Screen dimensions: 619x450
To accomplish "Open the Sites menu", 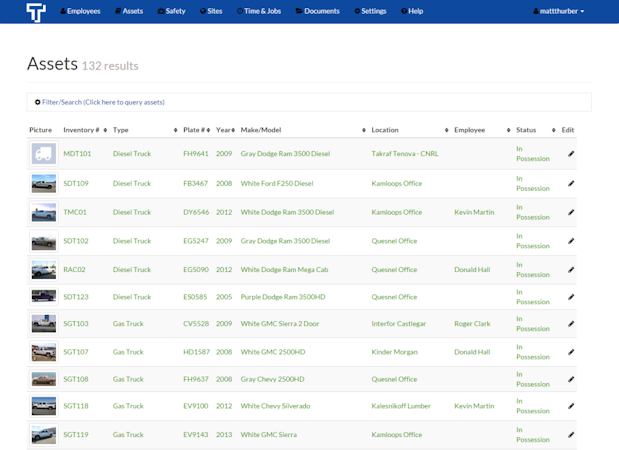I will click(x=211, y=11).
